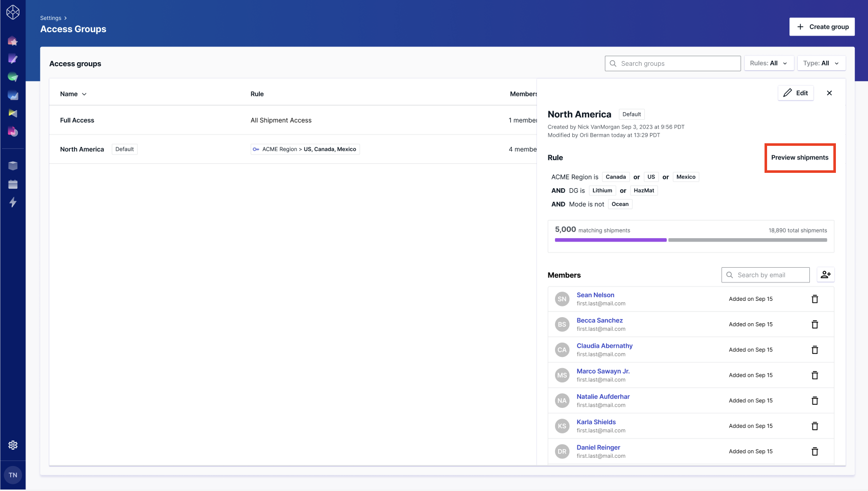Delete Natalie Aufderhar from members
Image resolution: width=868 pixels, height=491 pixels.
[814, 401]
